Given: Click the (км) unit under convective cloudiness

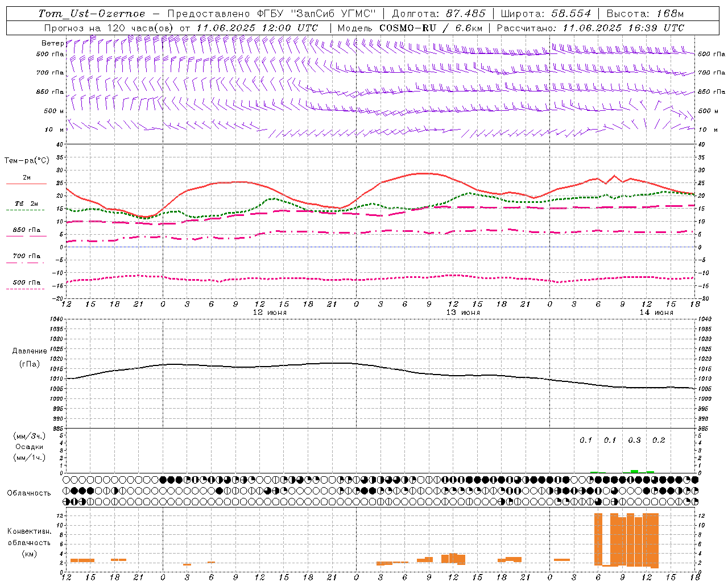Looking at the screenshot, I should click(29, 554).
